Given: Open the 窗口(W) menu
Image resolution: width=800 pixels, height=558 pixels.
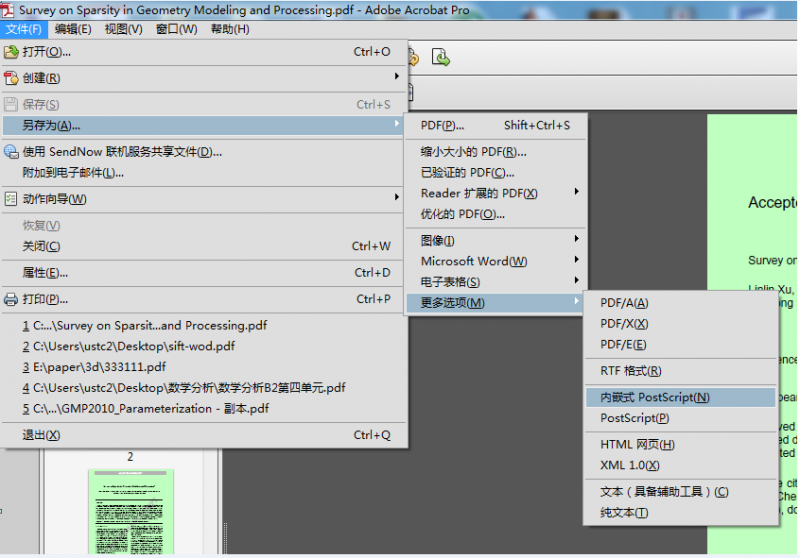Looking at the screenshot, I should (x=177, y=29).
